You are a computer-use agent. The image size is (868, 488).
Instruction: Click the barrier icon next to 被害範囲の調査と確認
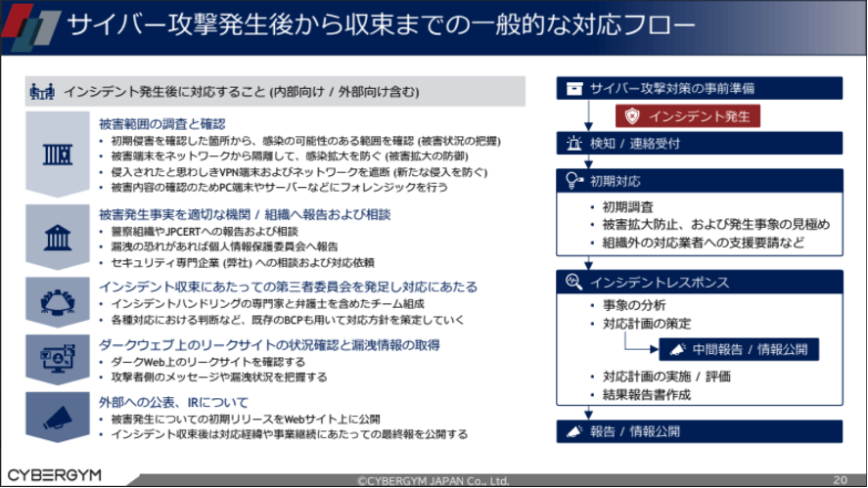click(58, 155)
